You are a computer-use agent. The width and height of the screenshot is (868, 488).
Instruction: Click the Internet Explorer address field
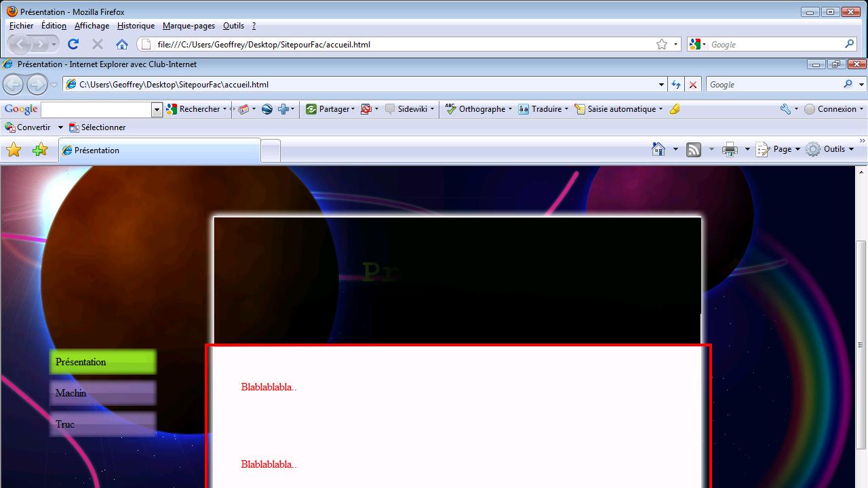tap(366, 85)
